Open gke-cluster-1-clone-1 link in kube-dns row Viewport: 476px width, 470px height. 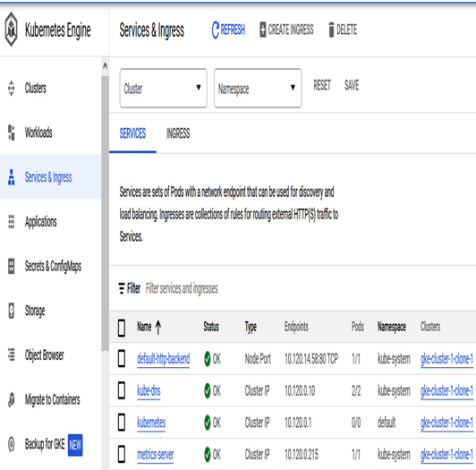[x=446, y=391]
